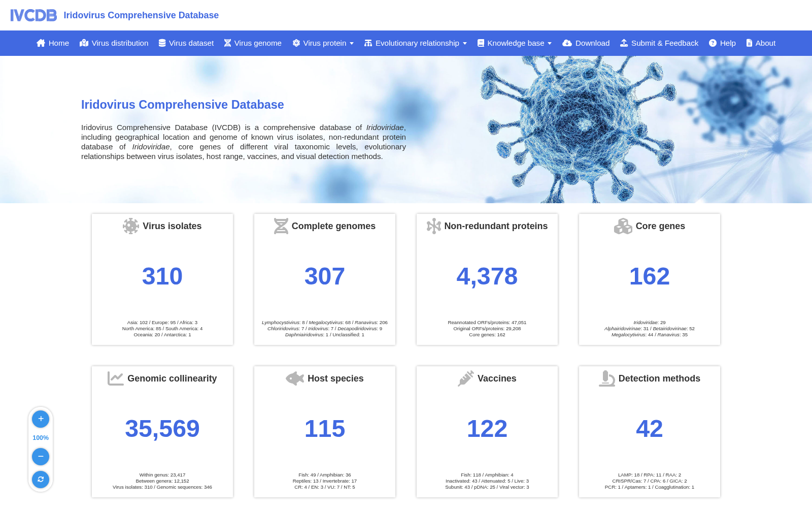Click the Vaccines card title
This screenshot has height=508, width=812.
pyautogui.click(x=497, y=378)
